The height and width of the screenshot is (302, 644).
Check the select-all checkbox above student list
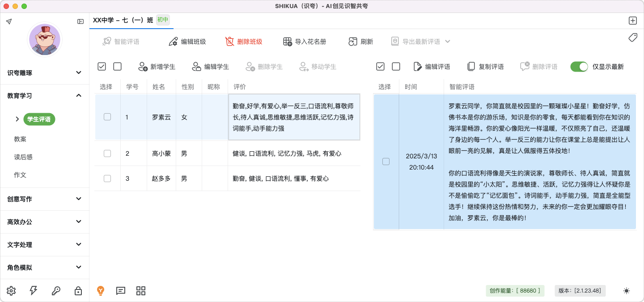click(x=102, y=66)
